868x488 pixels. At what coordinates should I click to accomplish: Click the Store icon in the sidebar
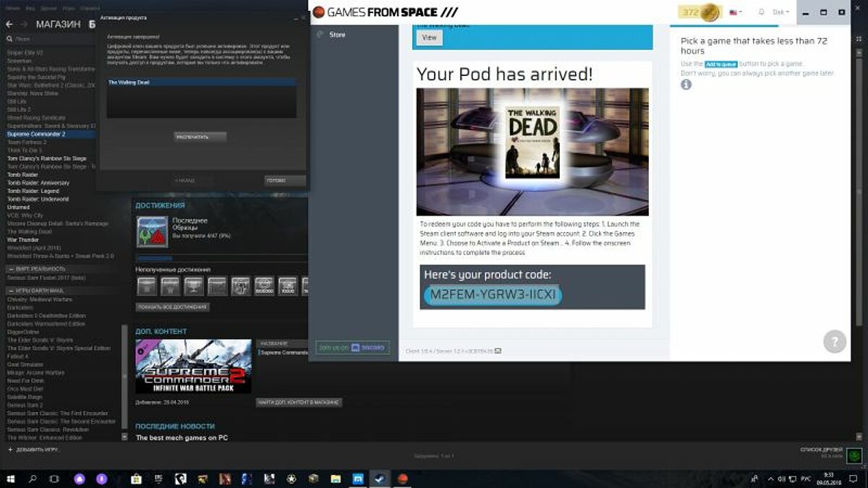coord(320,35)
